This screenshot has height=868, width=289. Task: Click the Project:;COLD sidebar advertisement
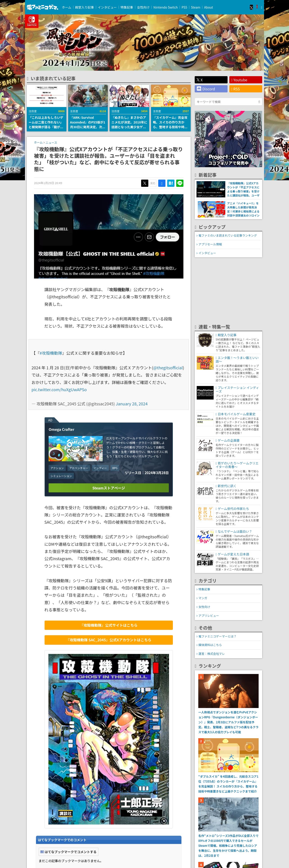[228, 139]
